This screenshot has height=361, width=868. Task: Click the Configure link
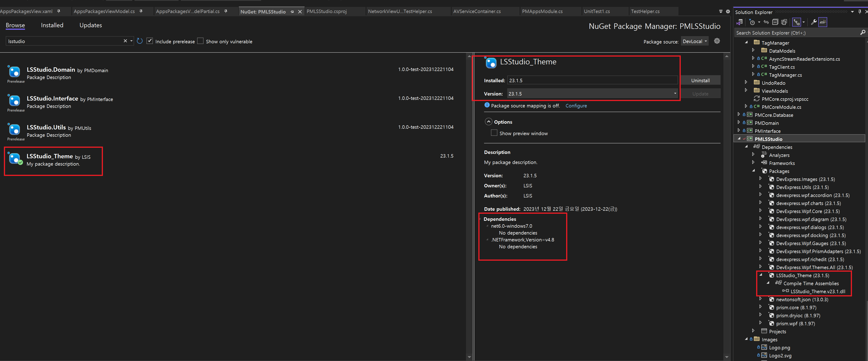pos(576,106)
